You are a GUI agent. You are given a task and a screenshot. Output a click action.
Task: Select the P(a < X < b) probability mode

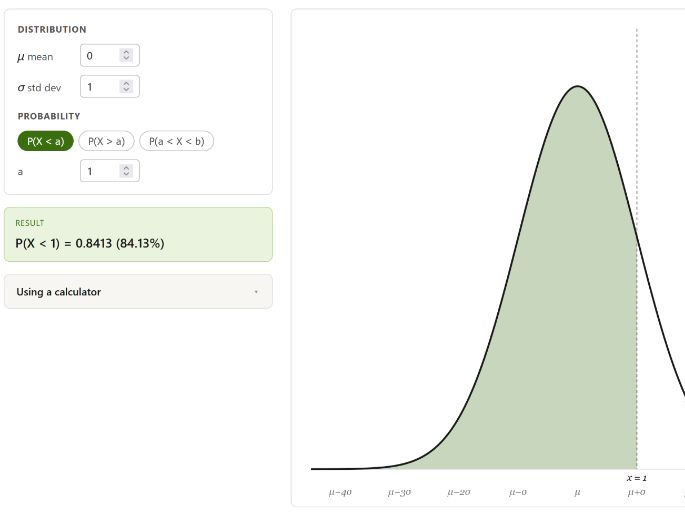coord(176,141)
